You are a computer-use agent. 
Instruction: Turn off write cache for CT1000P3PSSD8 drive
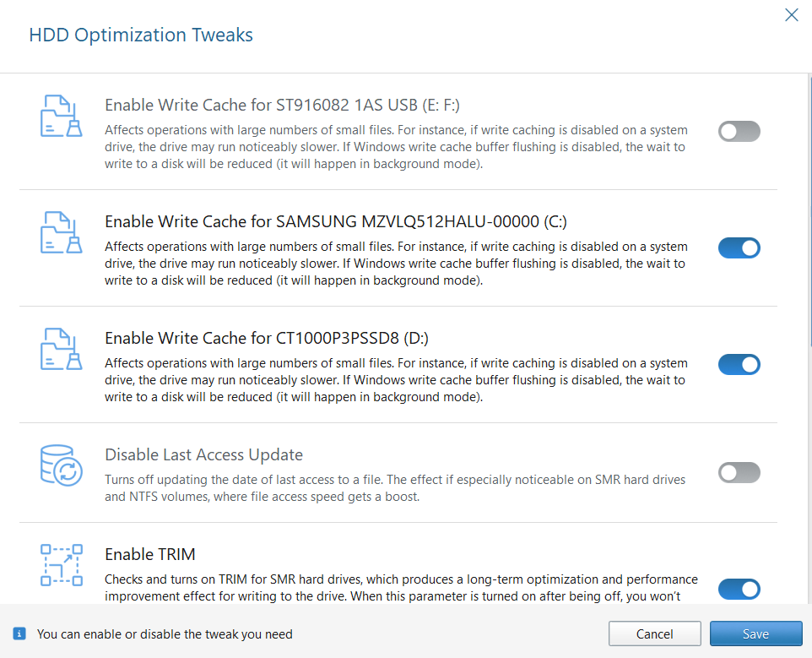point(739,364)
